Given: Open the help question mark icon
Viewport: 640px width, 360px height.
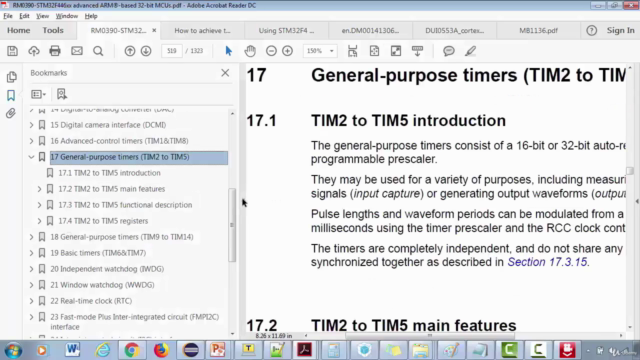Looking at the screenshot, I should pos(591,31).
